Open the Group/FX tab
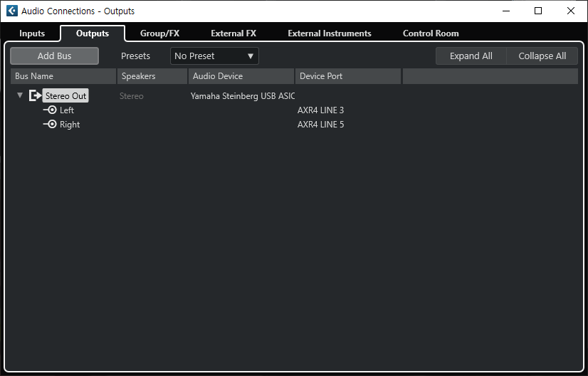Image resolution: width=588 pixels, height=376 pixels. tap(159, 33)
